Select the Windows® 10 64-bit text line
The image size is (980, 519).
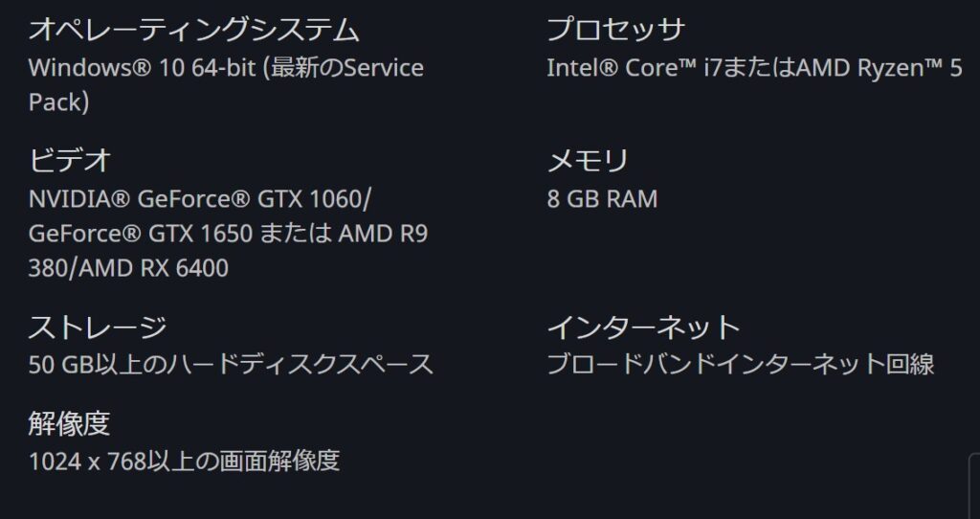tap(226, 68)
